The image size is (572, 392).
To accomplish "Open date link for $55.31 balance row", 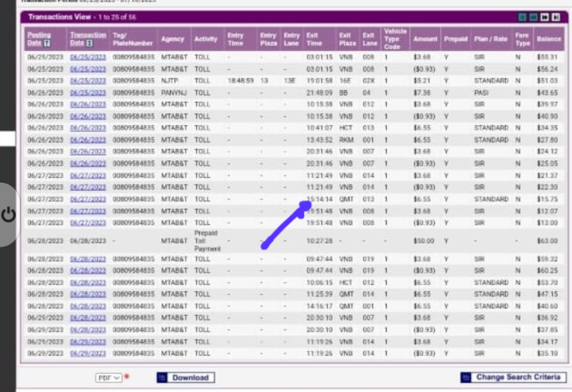I will click(x=88, y=57).
